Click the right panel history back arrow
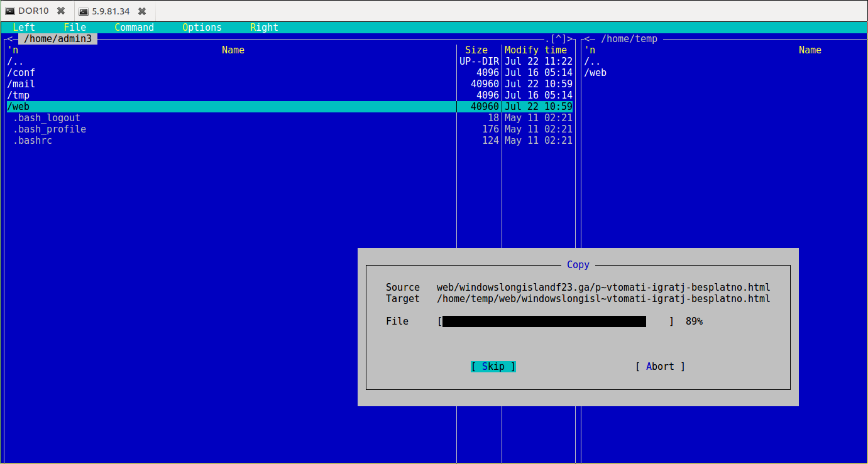The width and height of the screenshot is (868, 464). tap(586, 39)
